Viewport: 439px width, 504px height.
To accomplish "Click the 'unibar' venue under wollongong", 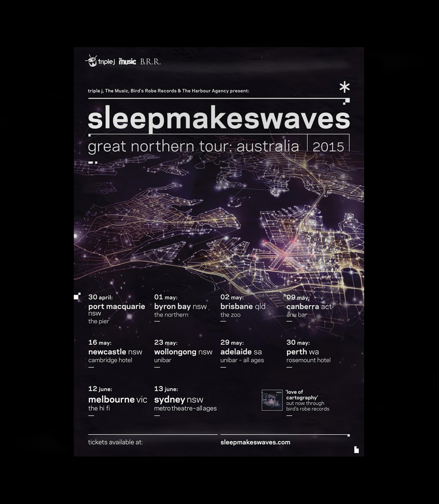I will tap(163, 360).
